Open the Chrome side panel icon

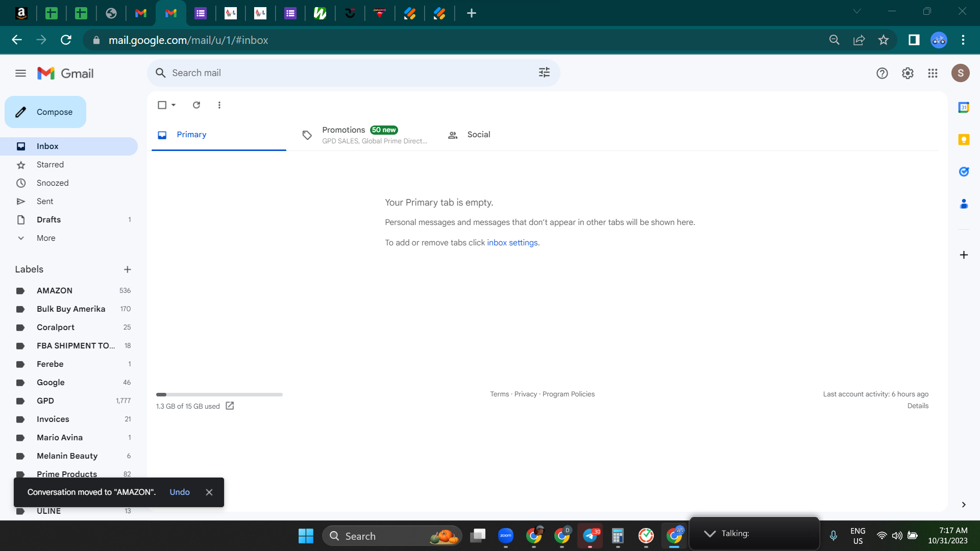click(914, 40)
